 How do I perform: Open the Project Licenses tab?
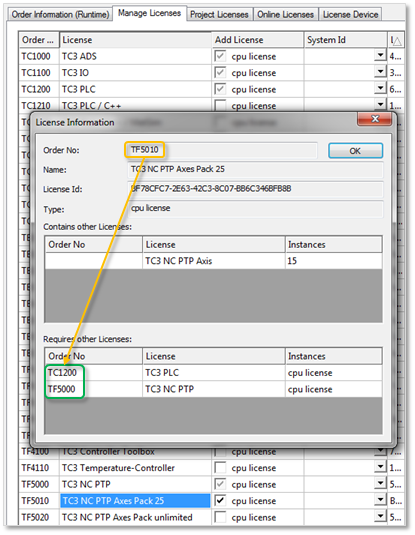(219, 15)
